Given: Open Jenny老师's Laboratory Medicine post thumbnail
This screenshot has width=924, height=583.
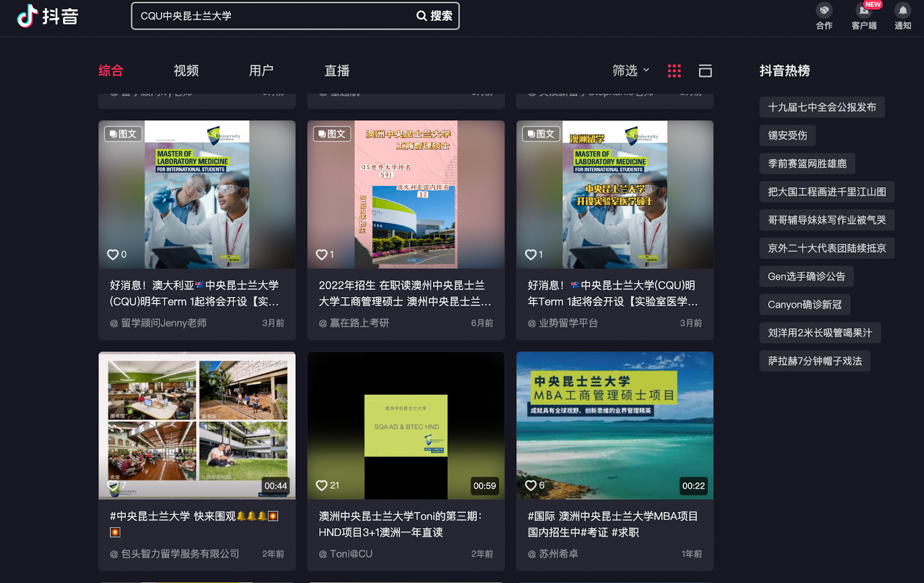Looking at the screenshot, I should [197, 194].
